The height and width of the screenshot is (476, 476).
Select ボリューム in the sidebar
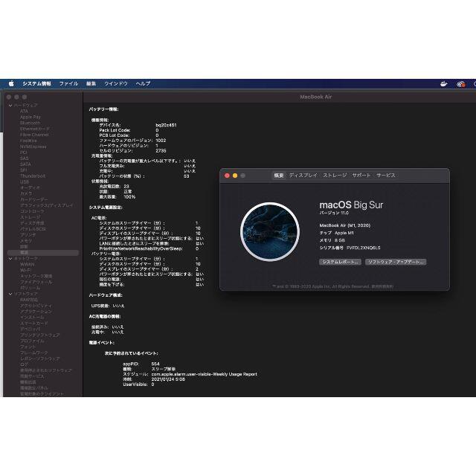[30, 288]
